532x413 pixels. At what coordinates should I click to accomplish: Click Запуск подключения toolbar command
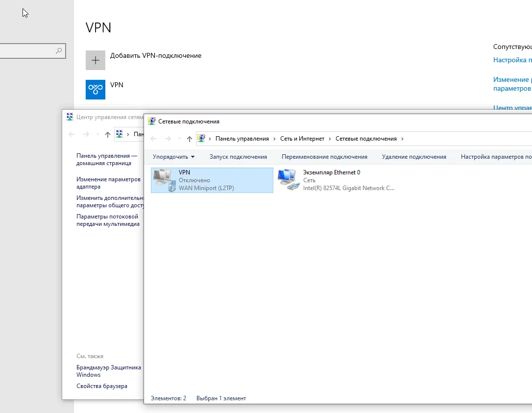(238, 157)
